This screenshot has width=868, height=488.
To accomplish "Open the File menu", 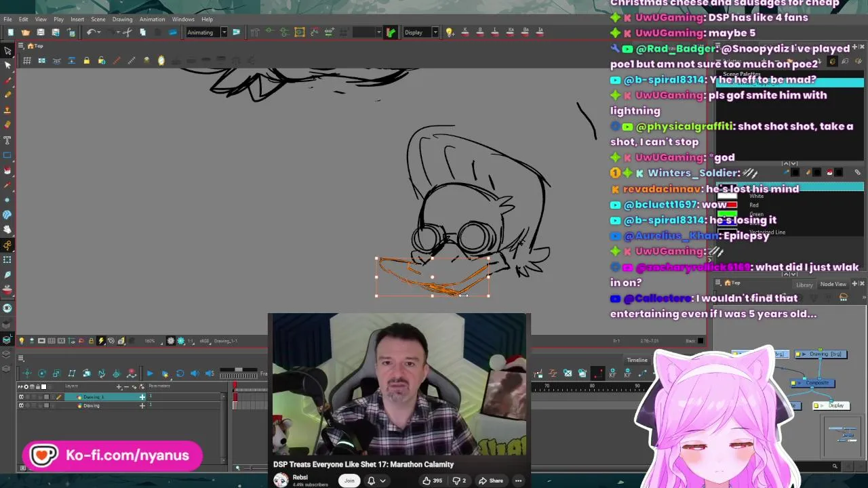I will (x=7, y=19).
